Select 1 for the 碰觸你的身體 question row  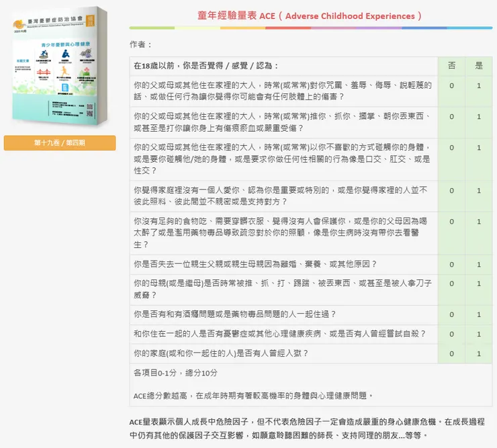479,148
